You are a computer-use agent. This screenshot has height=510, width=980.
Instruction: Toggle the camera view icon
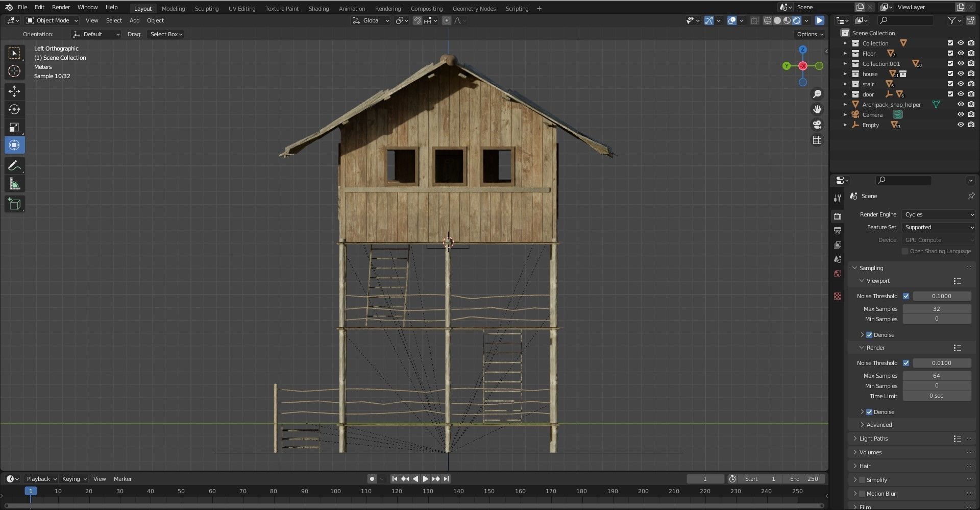tap(817, 125)
